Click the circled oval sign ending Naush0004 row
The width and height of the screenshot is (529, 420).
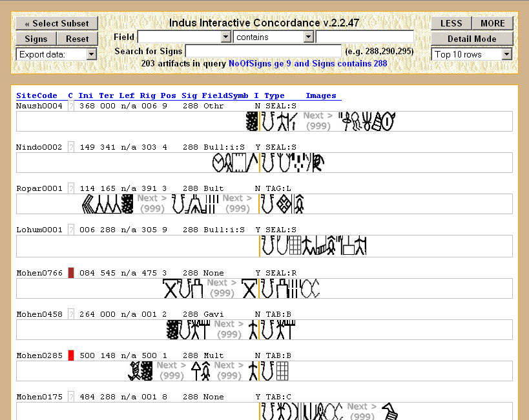(x=388, y=121)
